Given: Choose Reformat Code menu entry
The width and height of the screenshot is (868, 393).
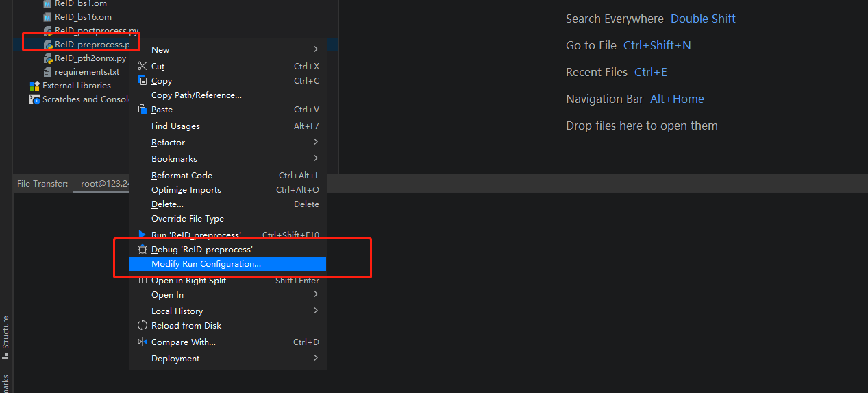Looking at the screenshot, I should pos(182,176).
